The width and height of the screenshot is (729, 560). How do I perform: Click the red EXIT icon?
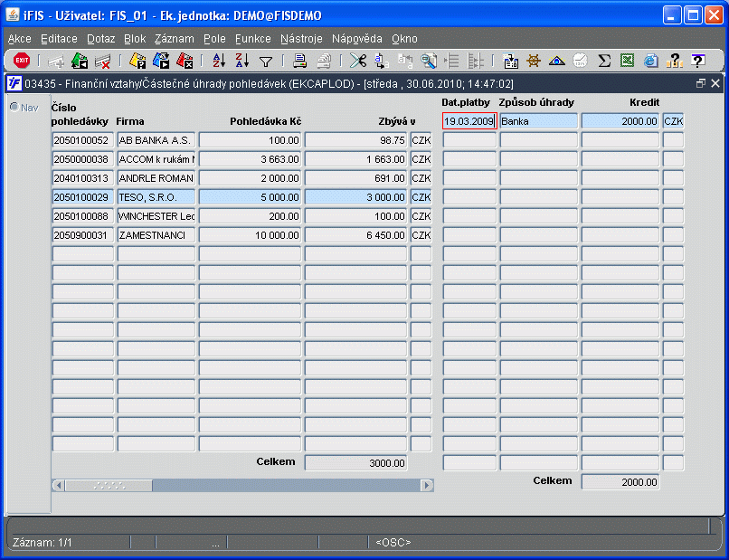tap(22, 61)
